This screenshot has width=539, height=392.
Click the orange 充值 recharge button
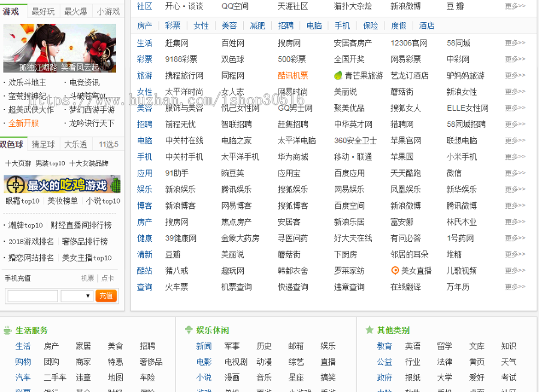coord(106,296)
